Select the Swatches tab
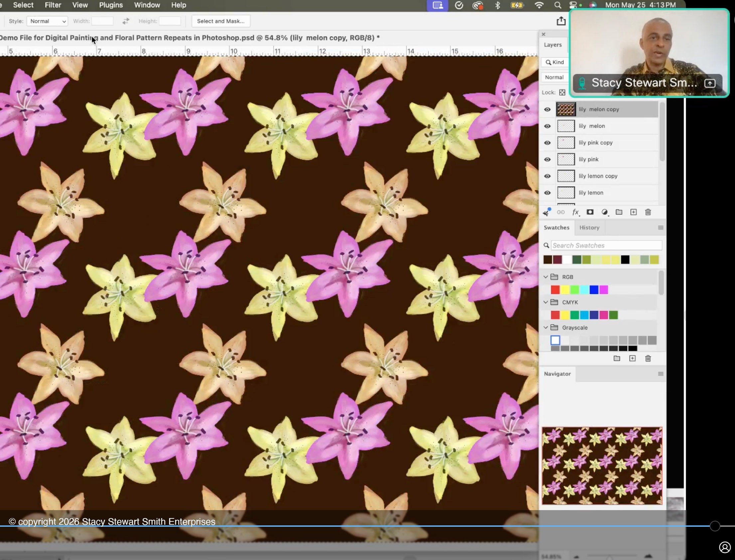This screenshot has height=560, width=735. [x=556, y=228]
